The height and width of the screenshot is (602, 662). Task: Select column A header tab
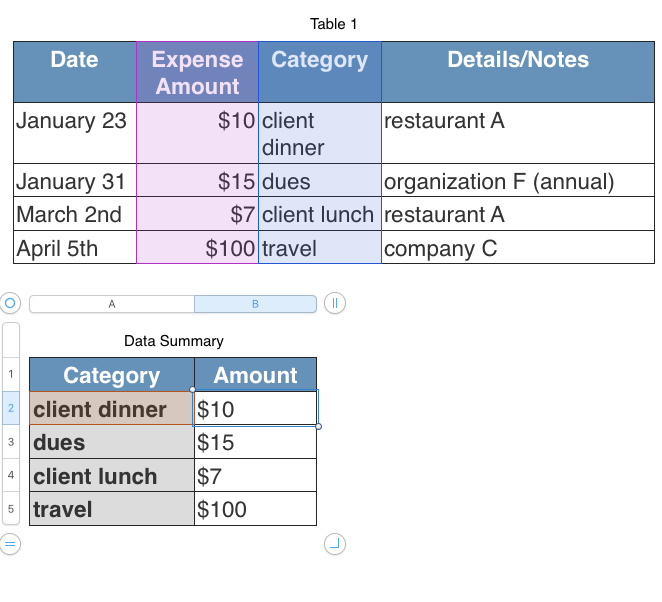[111, 304]
